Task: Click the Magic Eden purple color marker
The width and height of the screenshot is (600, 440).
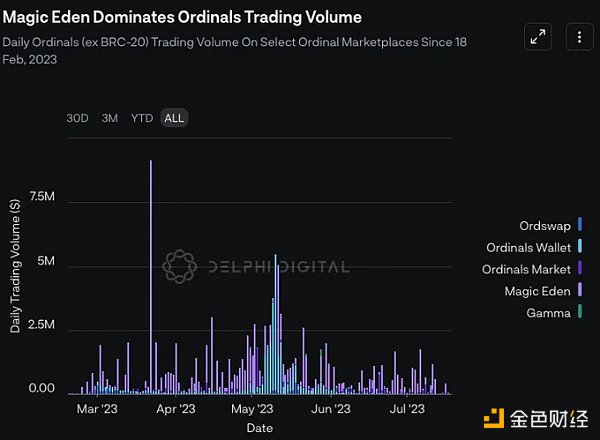Action: pos(580,291)
